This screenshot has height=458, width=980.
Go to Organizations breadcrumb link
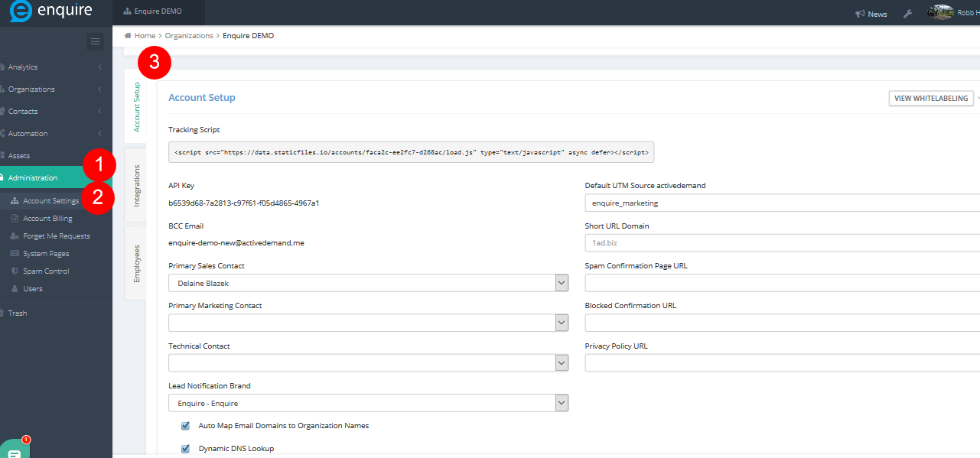click(x=189, y=36)
